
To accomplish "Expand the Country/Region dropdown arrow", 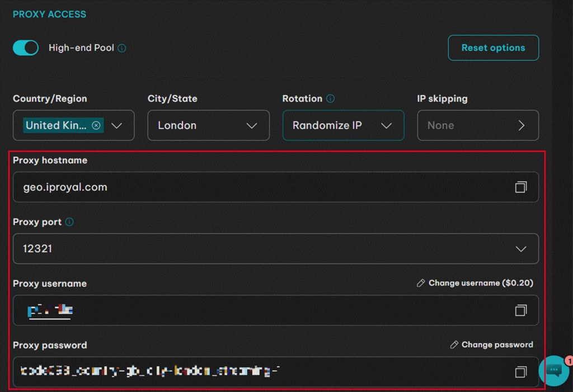I will coord(117,126).
